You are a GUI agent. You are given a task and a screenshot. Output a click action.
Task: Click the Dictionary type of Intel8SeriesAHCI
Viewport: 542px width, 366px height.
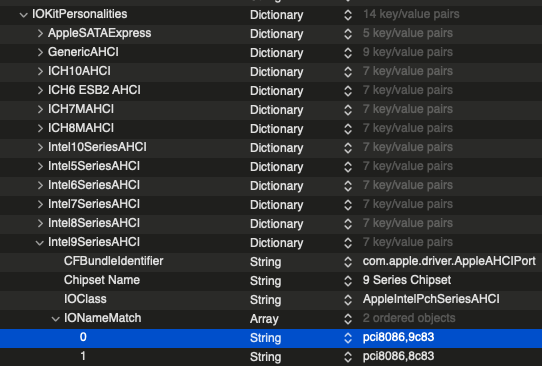tap(277, 224)
